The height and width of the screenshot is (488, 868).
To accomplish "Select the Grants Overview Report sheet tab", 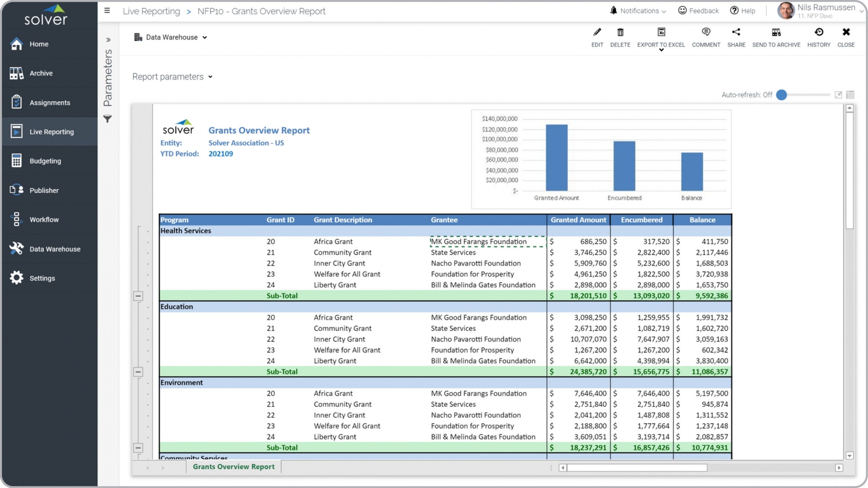I will pyautogui.click(x=234, y=467).
